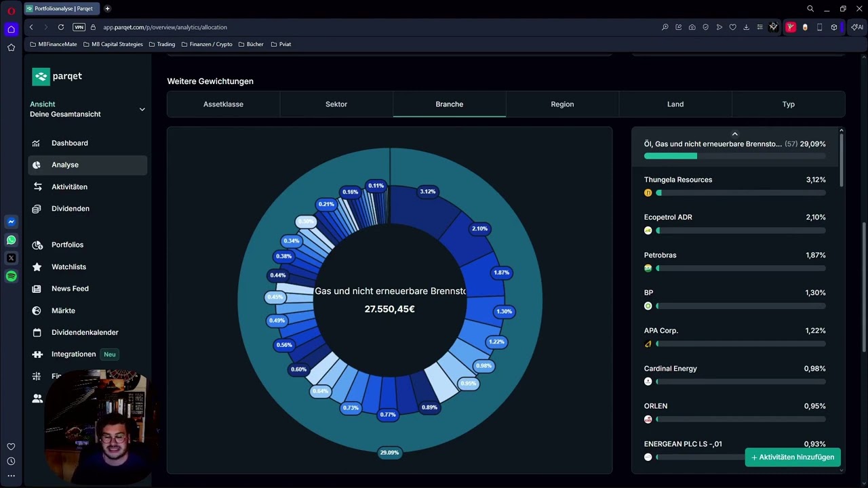
Task: Open Opera's history clock icon in sidebar
Action: 11,461
